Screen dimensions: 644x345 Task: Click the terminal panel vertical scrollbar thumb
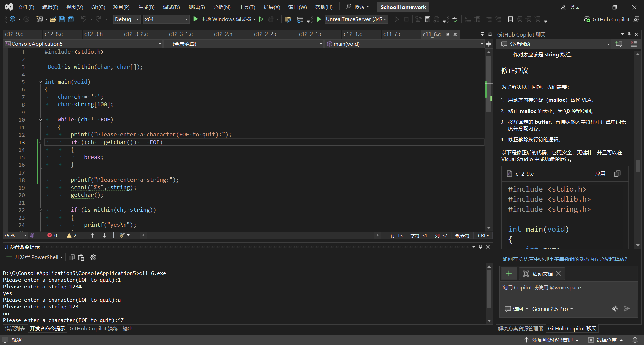(x=489, y=289)
